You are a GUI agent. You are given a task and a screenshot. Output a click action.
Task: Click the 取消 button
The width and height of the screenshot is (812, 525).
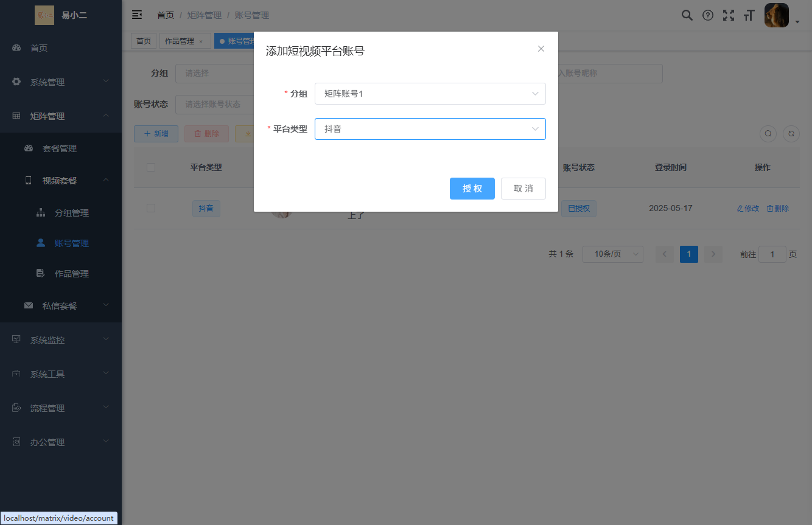tap(523, 189)
